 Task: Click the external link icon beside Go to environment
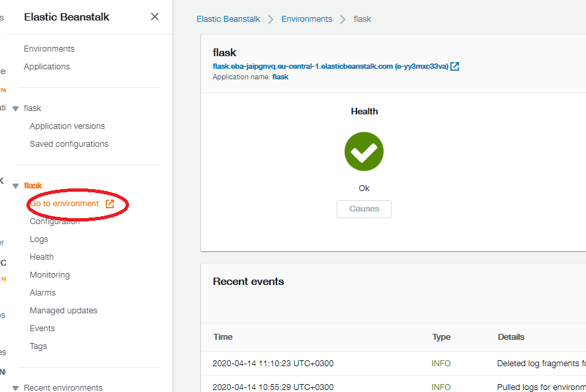[110, 204]
